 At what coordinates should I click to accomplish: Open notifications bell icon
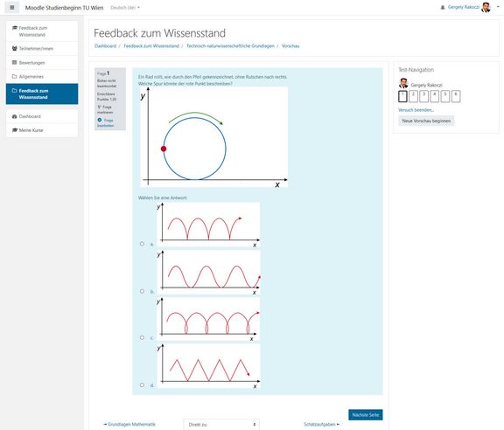443,7
